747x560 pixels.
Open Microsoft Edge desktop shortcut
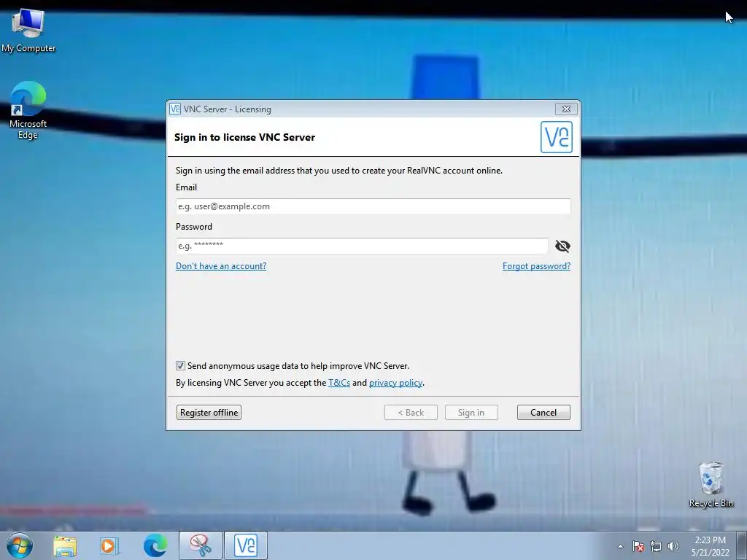28,109
